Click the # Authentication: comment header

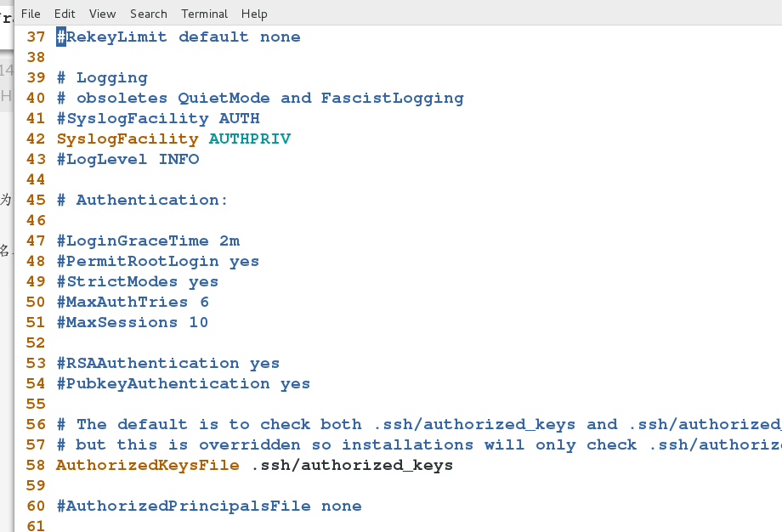[x=150, y=200]
